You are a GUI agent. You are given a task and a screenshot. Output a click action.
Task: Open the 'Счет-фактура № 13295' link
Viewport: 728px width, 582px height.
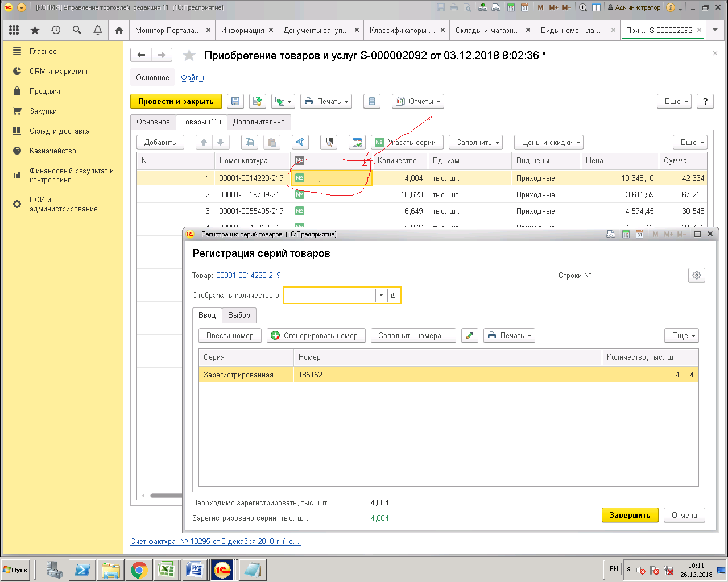[x=215, y=541]
